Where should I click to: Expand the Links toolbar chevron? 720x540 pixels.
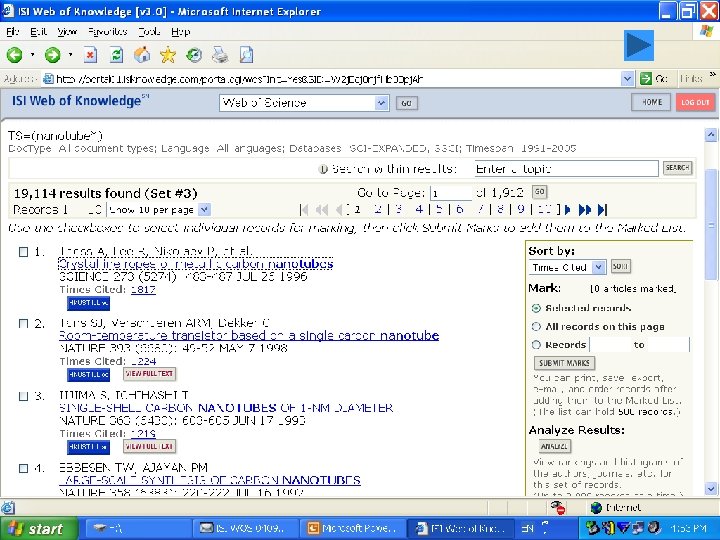point(713,74)
